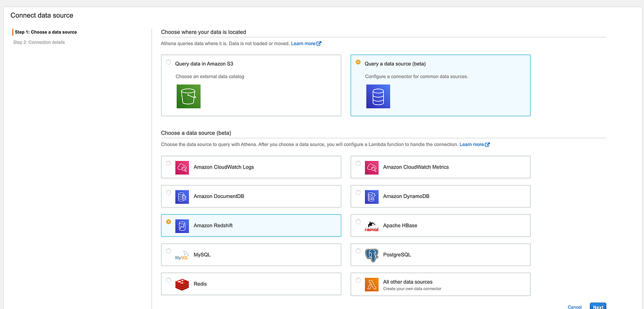Click the red Redis icon
The width and height of the screenshot is (644, 309).
[182, 284]
